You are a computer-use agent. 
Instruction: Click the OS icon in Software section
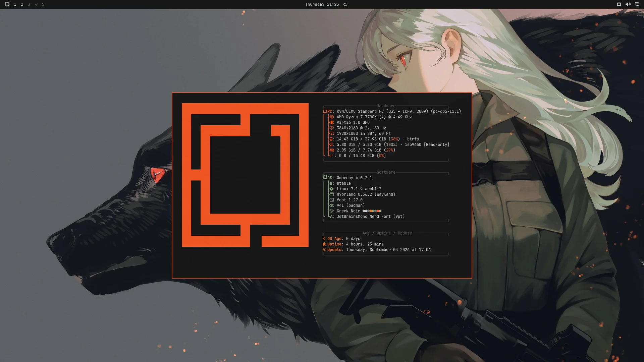[x=325, y=177]
